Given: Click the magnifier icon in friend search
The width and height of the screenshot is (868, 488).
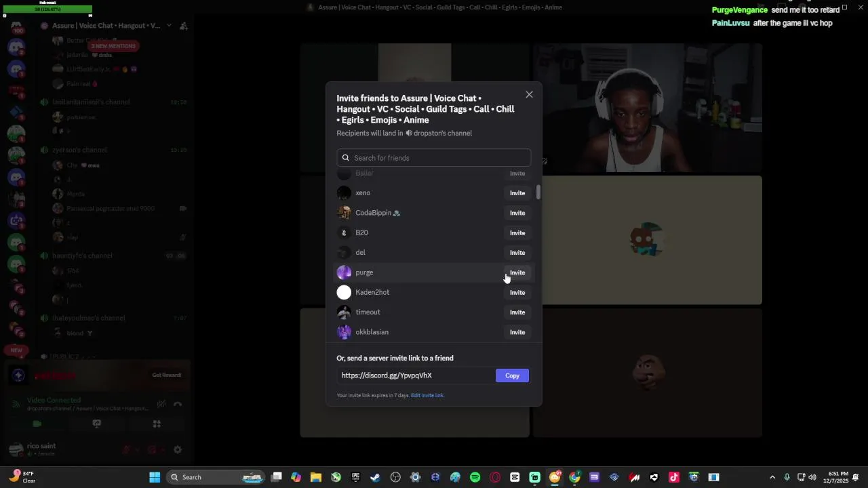Looking at the screenshot, I should [x=346, y=158].
